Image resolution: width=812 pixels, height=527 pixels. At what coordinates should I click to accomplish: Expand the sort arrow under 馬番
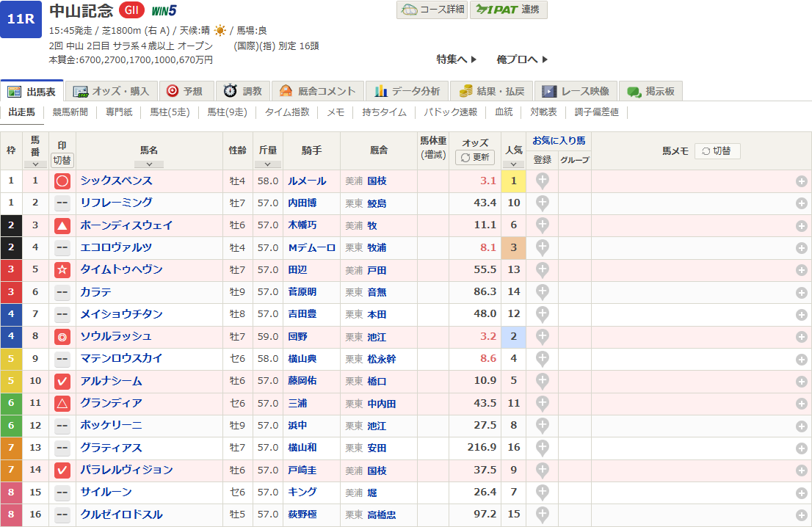35,164
